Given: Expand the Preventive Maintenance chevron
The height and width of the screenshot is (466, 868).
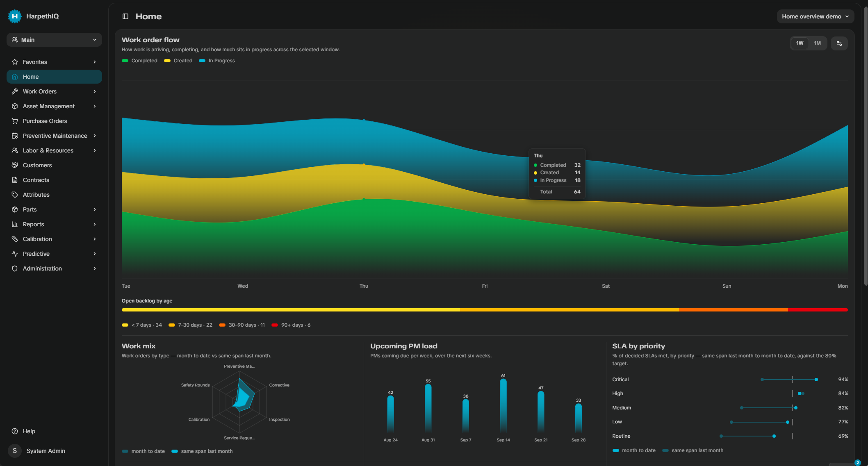Looking at the screenshot, I should 95,136.
